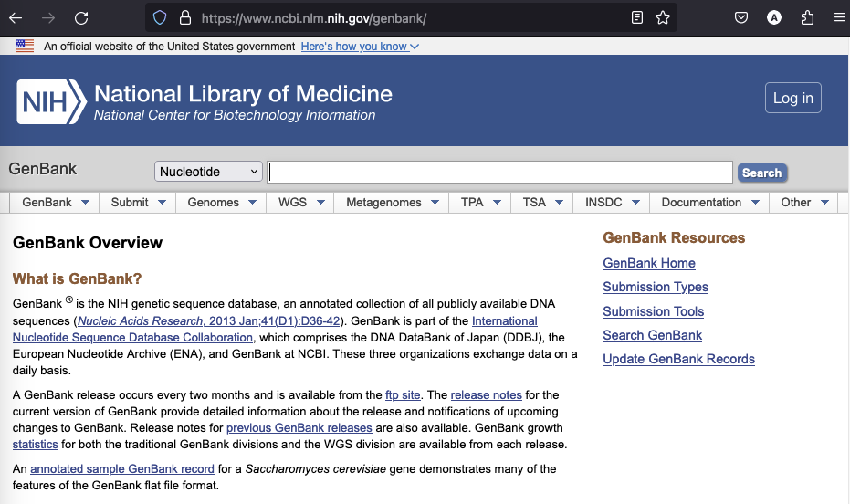This screenshot has width=850, height=504.
Task: Open the browser hamburger menu
Action: (x=840, y=18)
